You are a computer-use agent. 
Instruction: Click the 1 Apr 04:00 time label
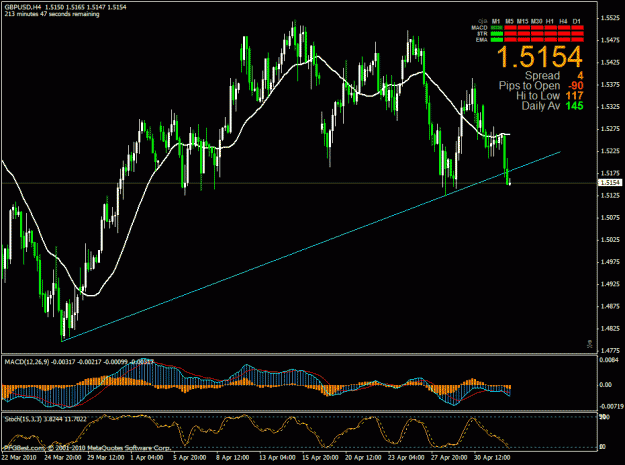(x=147, y=457)
